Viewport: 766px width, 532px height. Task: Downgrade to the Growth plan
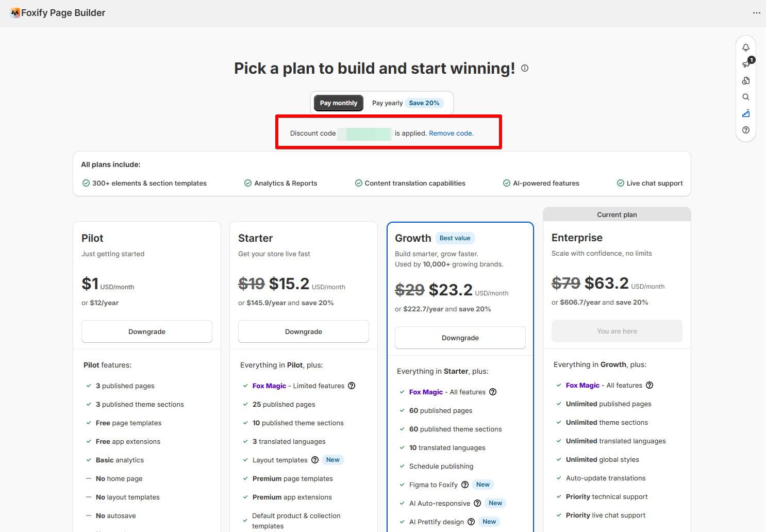pyautogui.click(x=460, y=338)
